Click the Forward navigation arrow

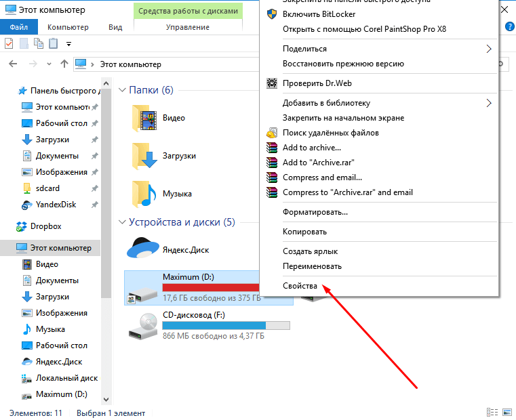pos(33,64)
